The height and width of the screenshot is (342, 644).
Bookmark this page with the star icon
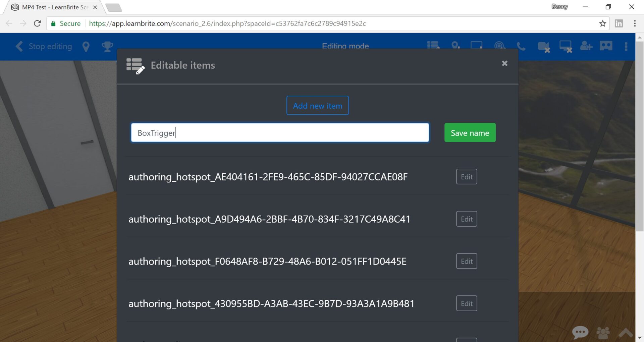(x=602, y=23)
